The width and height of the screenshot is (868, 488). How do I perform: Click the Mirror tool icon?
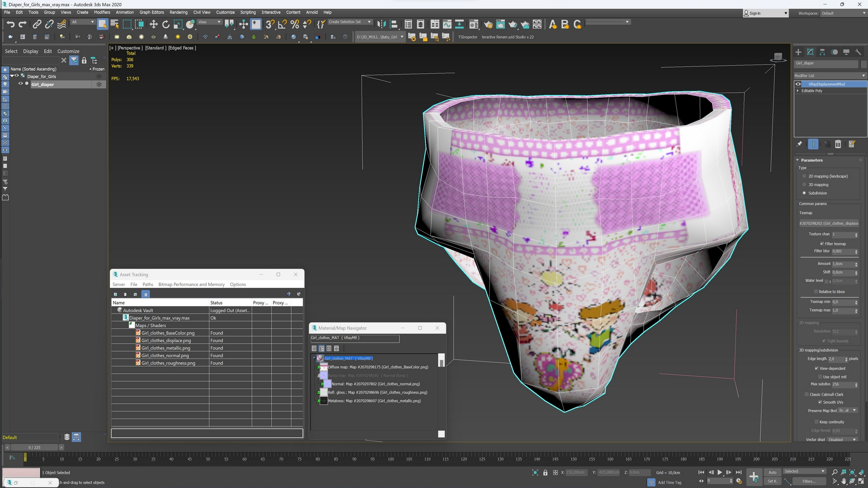pyautogui.click(x=381, y=24)
